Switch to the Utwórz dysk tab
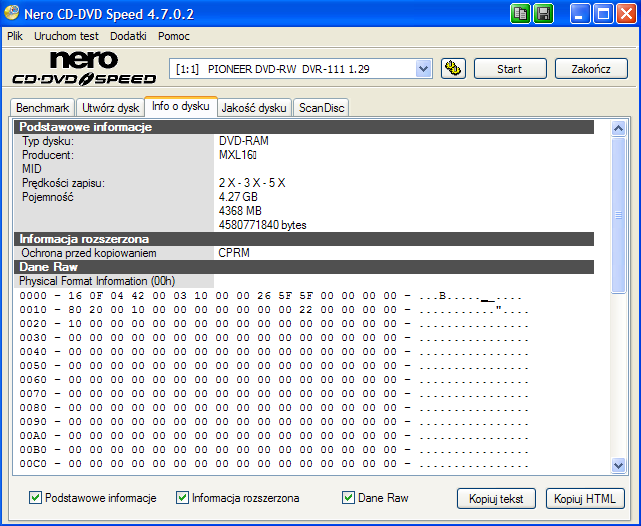641x526 pixels. (x=110, y=108)
